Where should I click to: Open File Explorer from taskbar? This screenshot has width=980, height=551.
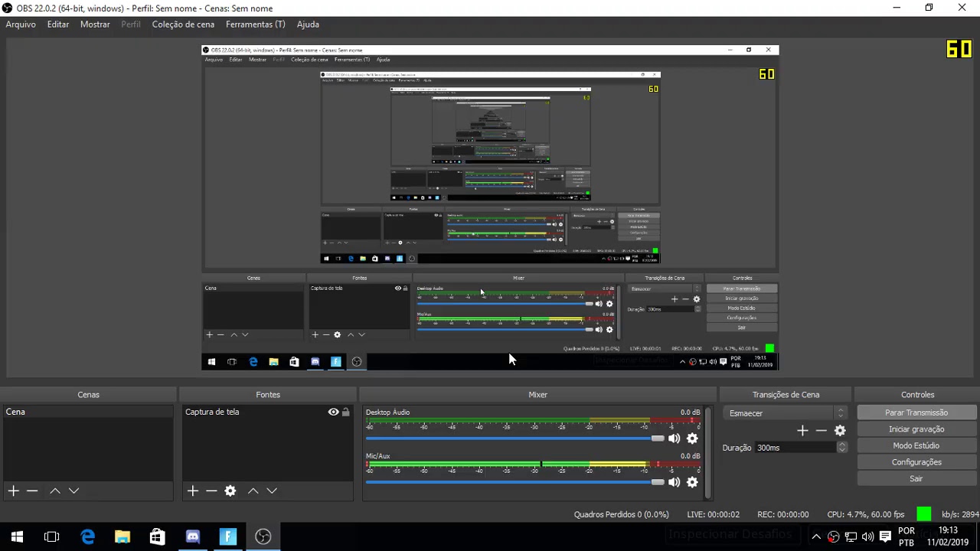click(122, 536)
